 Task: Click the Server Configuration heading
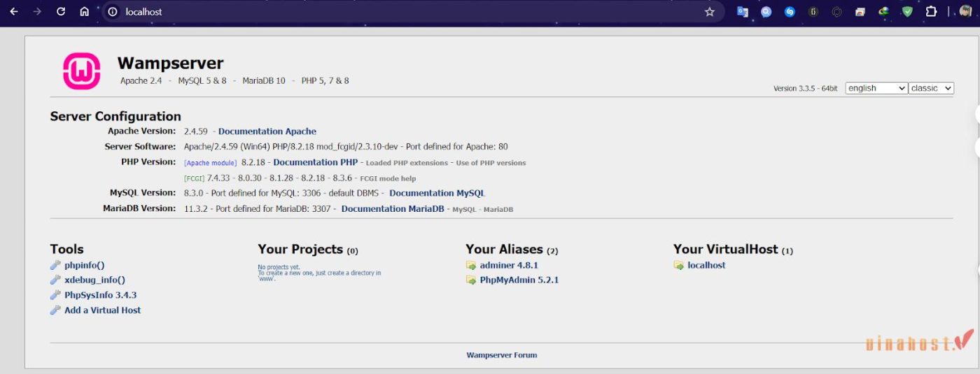[x=115, y=116]
